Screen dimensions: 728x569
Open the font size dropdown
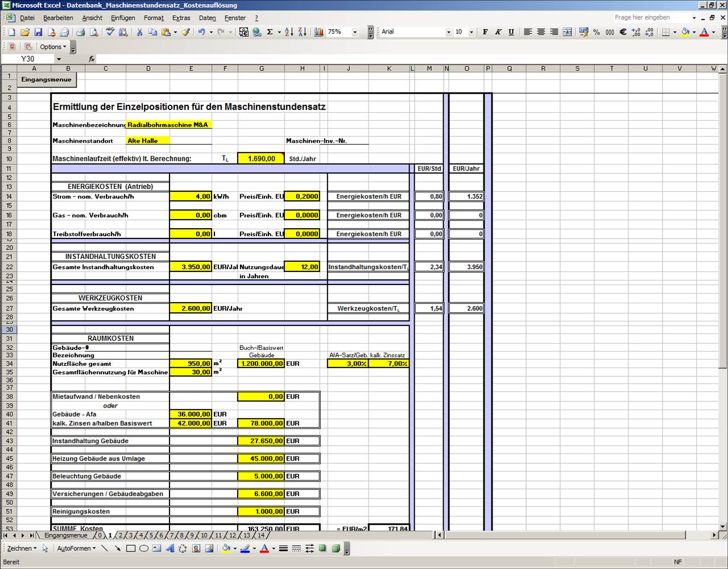pos(471,32)
